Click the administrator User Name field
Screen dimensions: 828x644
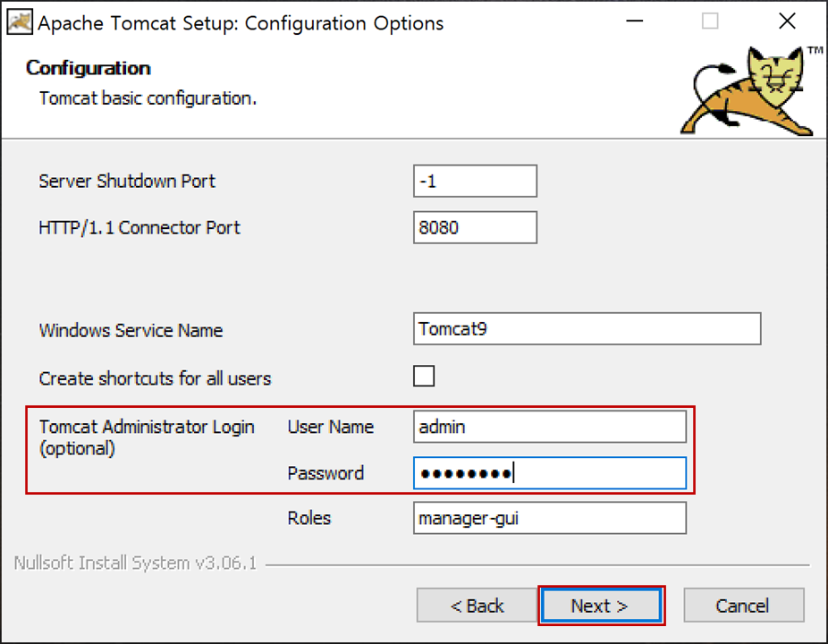click(x=550, y=427)
